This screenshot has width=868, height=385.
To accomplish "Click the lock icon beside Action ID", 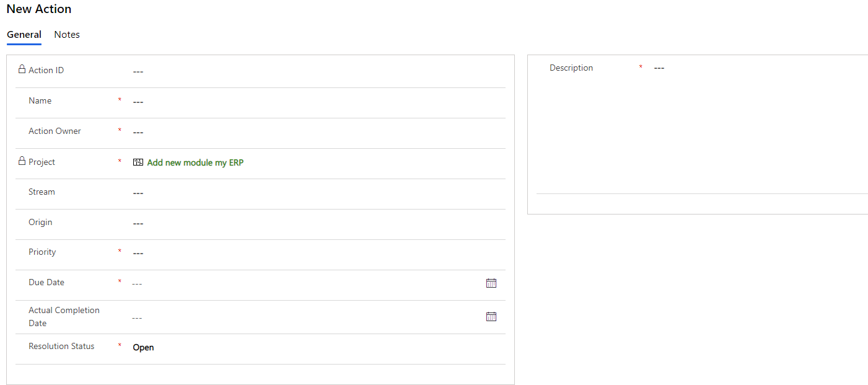I will pos(20,69).
